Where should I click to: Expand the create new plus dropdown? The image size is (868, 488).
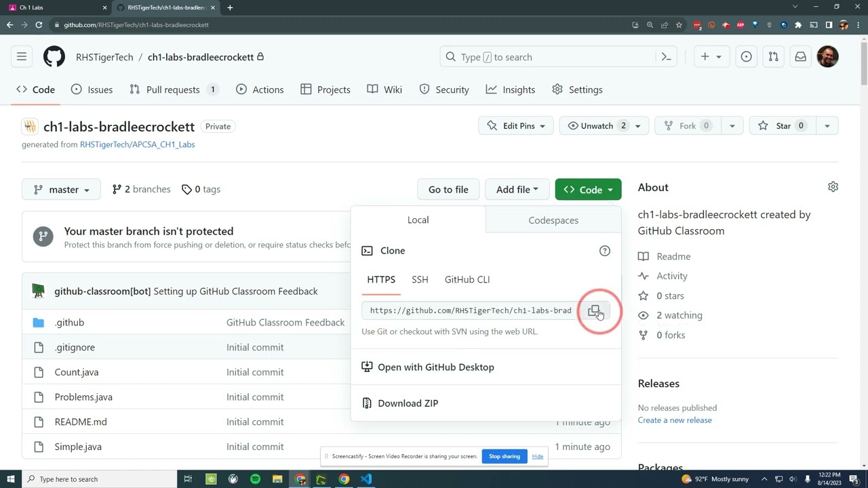711,57
